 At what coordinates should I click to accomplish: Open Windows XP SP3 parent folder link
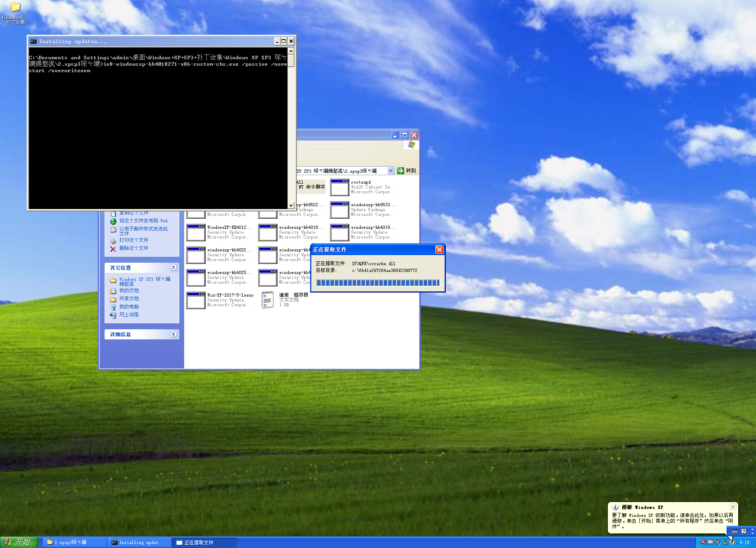[x=145, y=281]
